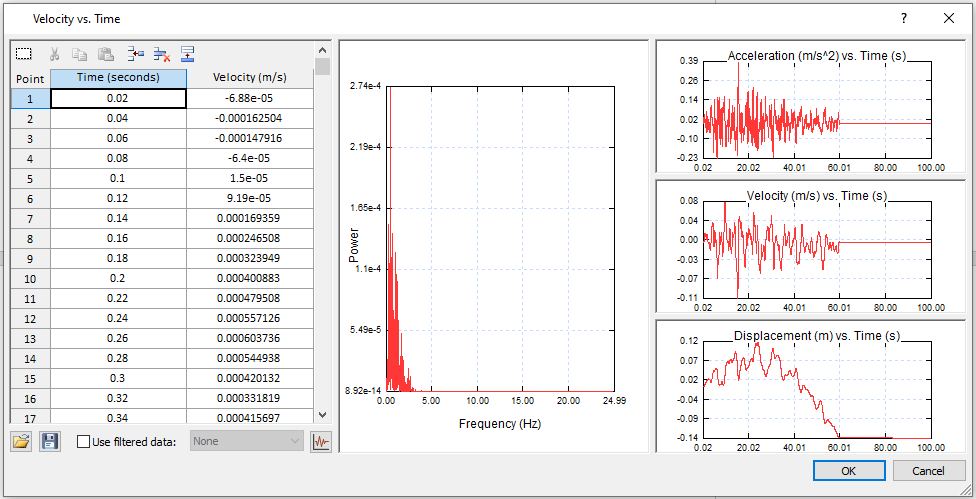The width and height of the screenshot is (976, 499).
Task: Enable the Use filtered data checkbox
Action: tap(84, 441)
